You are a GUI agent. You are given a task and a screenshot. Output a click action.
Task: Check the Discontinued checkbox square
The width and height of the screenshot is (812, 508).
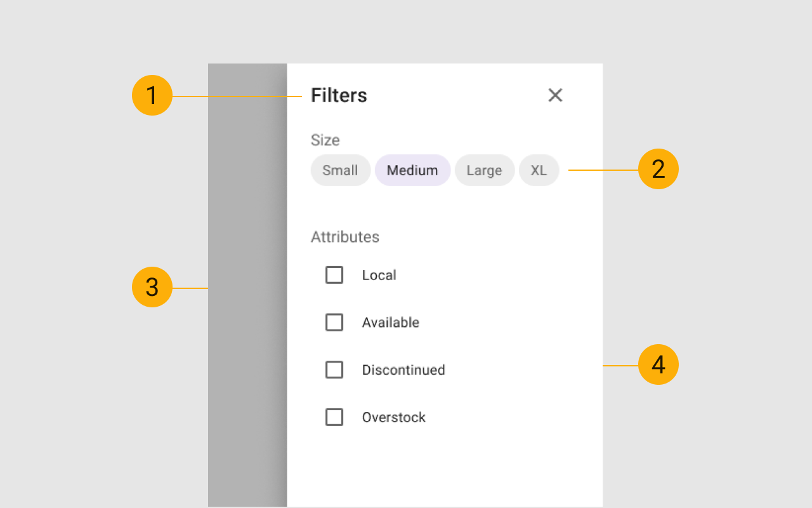[334, 370]
